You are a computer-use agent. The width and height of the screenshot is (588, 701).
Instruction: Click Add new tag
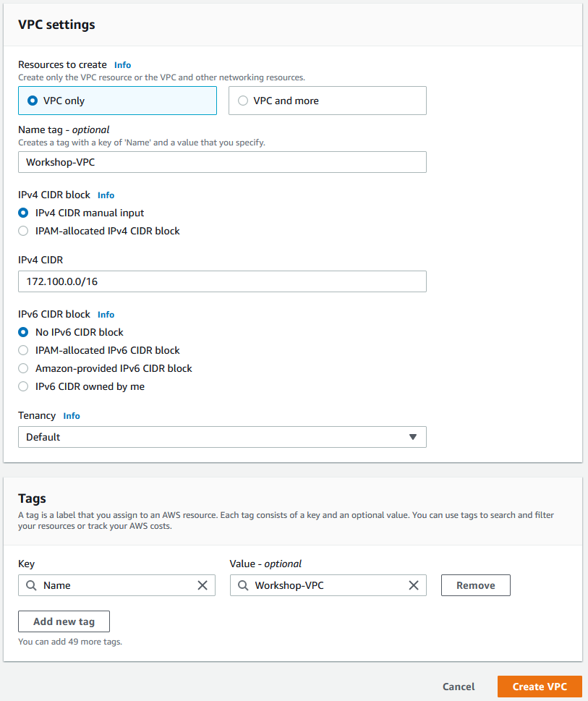[64, 621]
